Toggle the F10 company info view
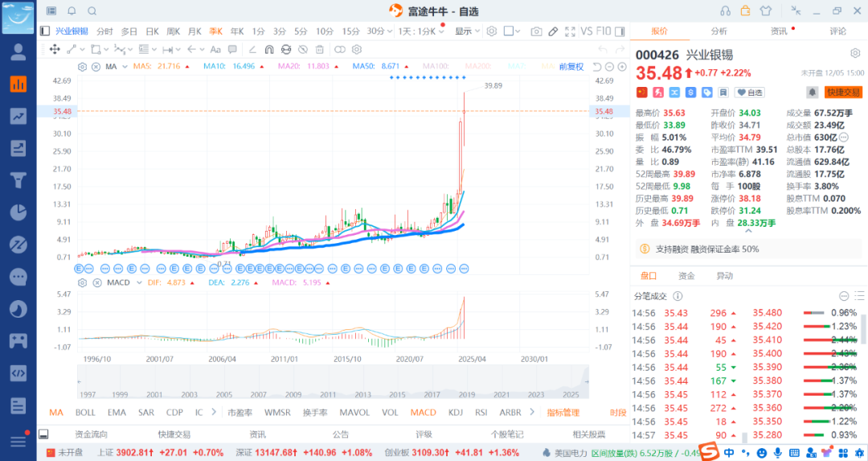The height and width of the screenshot is (461, 868). coord(604,31)
